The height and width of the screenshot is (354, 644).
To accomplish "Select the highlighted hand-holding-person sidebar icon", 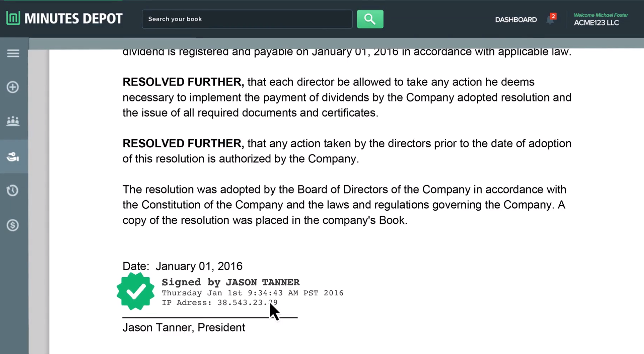I will [x=13, y=157].
